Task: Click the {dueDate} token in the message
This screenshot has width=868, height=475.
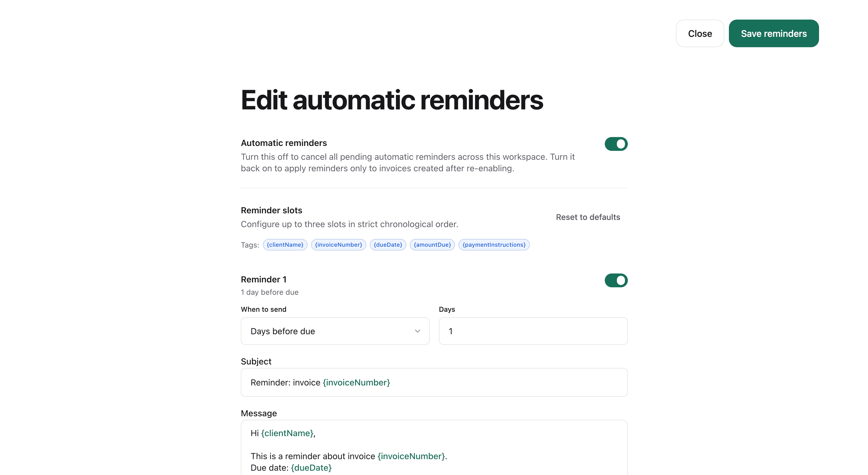Action: coord(311,468)
